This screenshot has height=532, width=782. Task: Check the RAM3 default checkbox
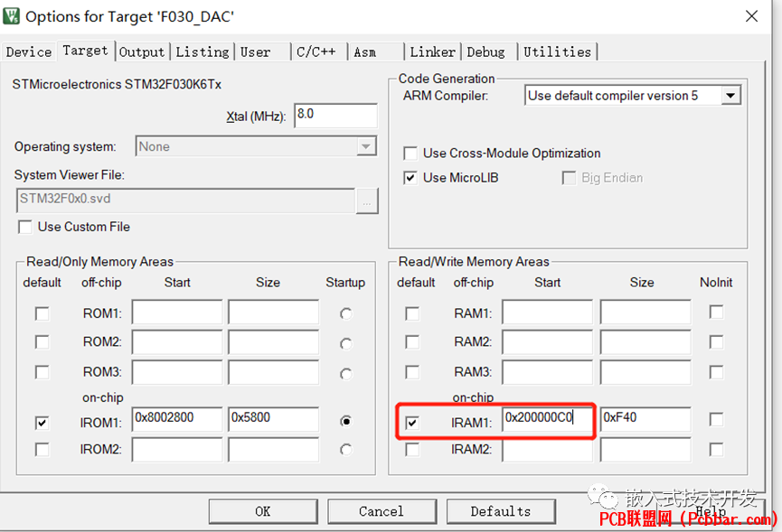click(412, 372)
